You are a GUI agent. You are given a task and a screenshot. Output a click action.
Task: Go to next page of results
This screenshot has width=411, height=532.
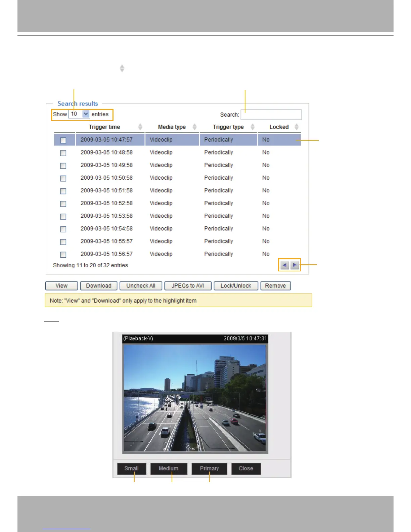(x=295, y=265)
